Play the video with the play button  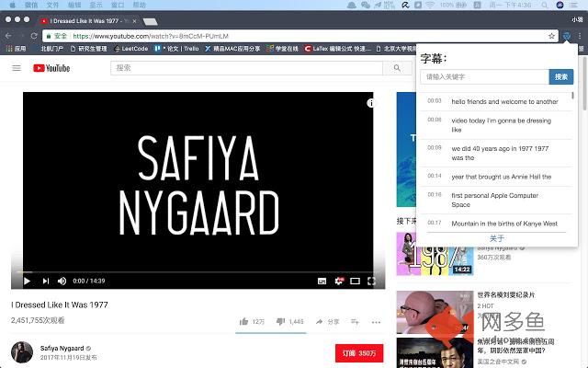pos(27,281)
